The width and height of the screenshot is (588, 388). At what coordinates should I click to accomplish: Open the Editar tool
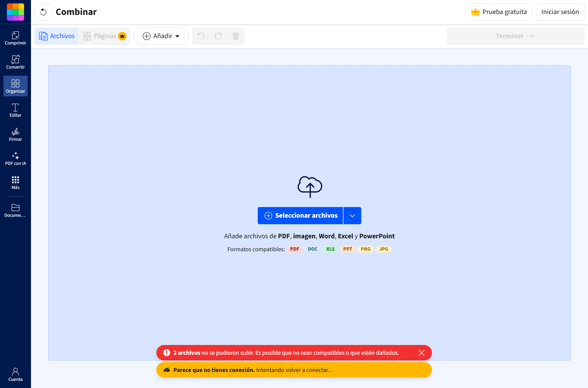point(15,110)
